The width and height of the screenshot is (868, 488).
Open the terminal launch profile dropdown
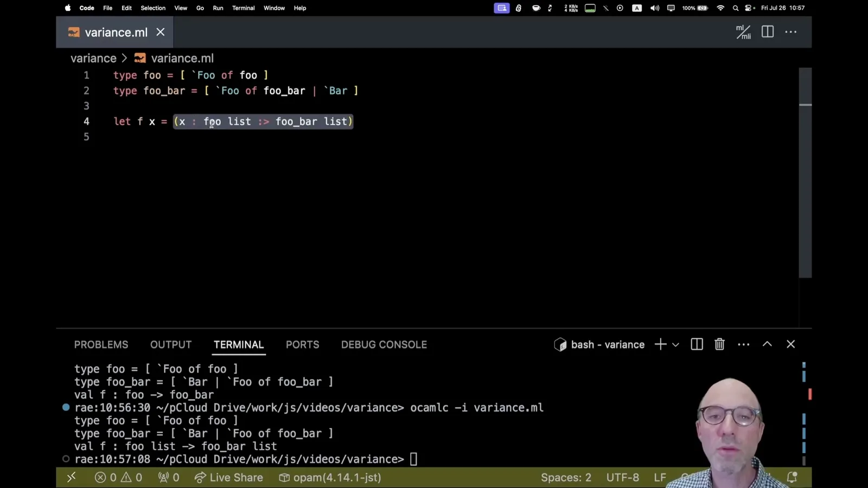675,344
